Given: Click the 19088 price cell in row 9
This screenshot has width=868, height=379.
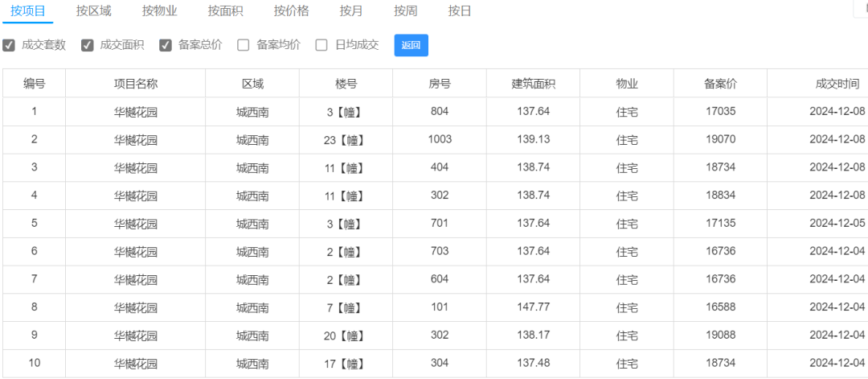Looking at the screenshot, I should tap(721, 336).
